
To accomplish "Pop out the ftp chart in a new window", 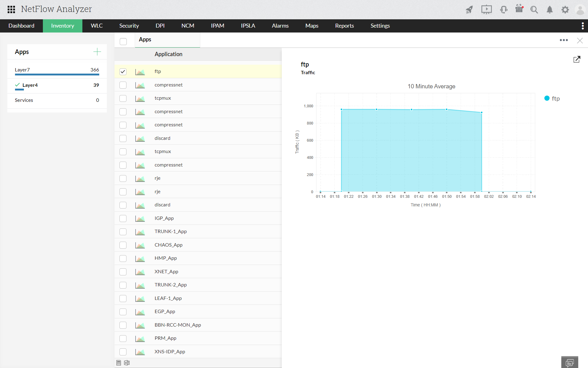I will [x=577, y=59].
